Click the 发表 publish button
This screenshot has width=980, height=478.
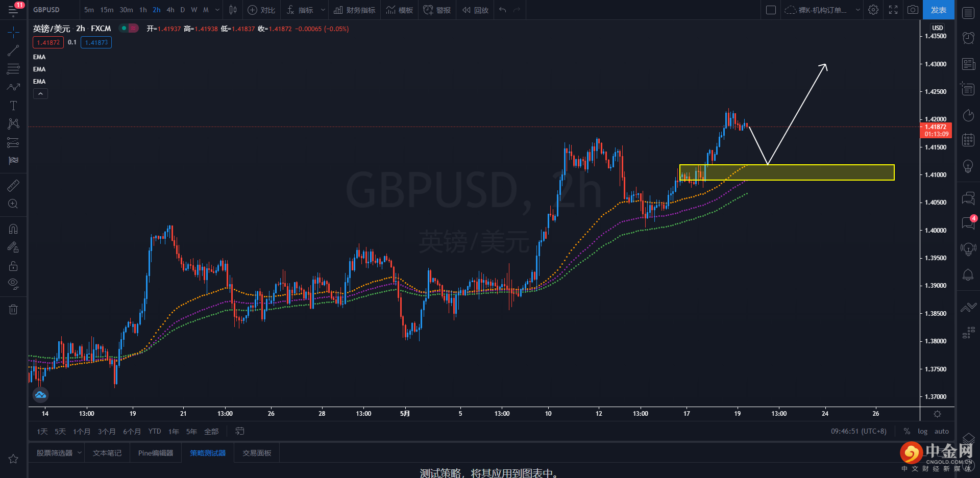939,10
